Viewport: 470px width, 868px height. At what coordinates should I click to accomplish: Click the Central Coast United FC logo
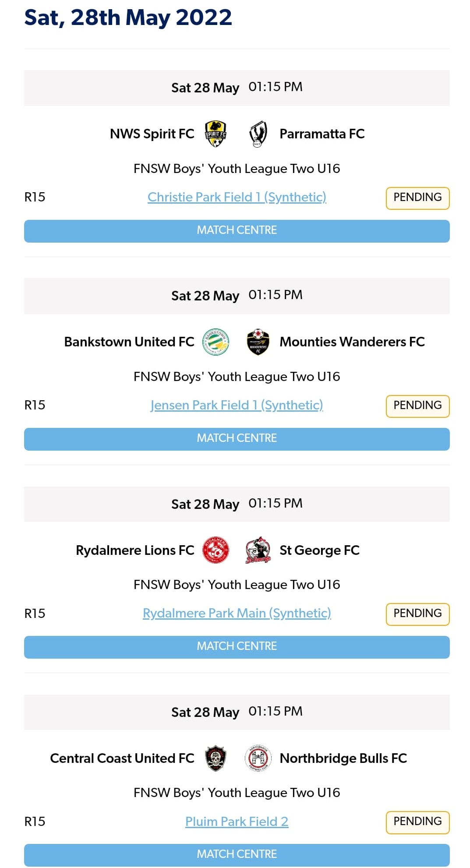point(215,758)
